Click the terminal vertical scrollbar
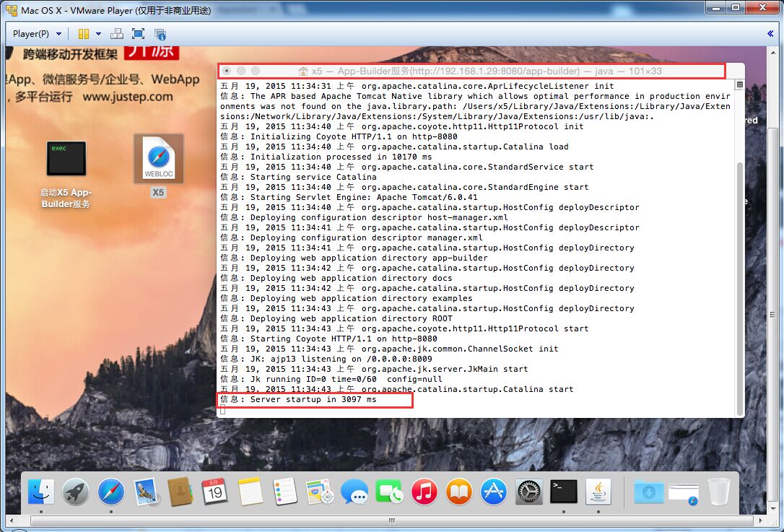Viewport: 784px width, 532px height. click(739, 289)
